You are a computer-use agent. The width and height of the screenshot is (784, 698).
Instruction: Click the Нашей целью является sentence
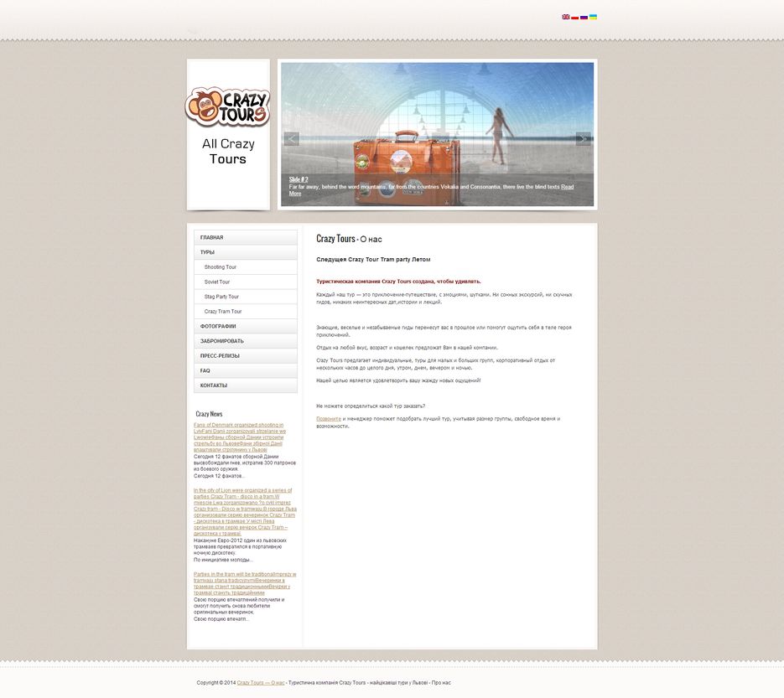coord(398,380)
